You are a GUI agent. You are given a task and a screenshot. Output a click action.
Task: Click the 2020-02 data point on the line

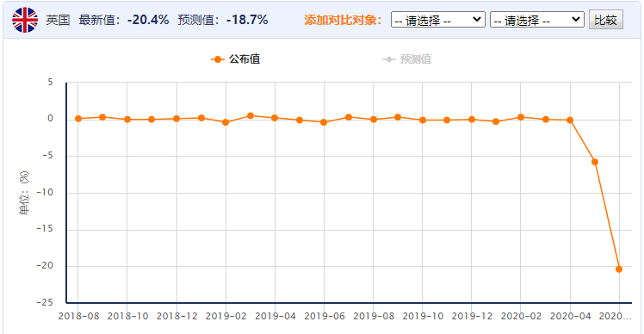tap(521, 117)
